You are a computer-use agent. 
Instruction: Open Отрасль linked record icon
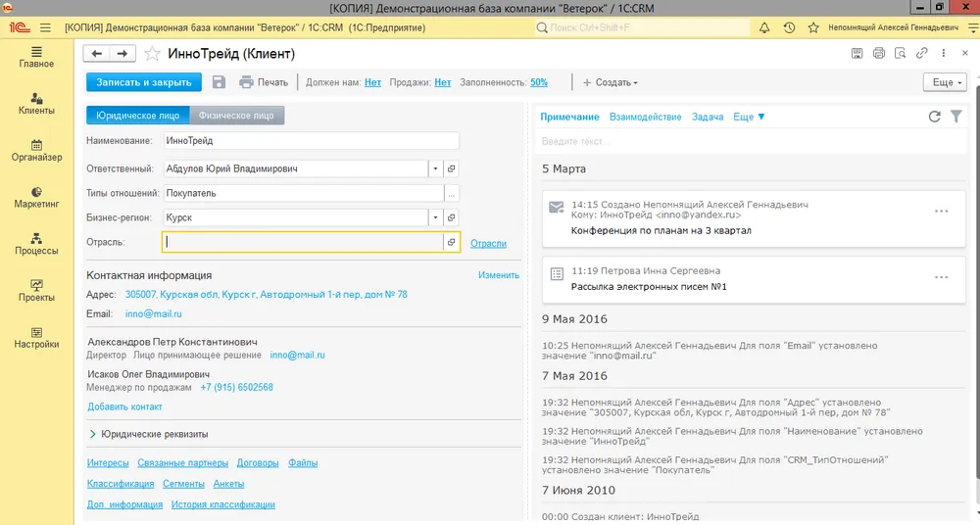coord(451,242)
